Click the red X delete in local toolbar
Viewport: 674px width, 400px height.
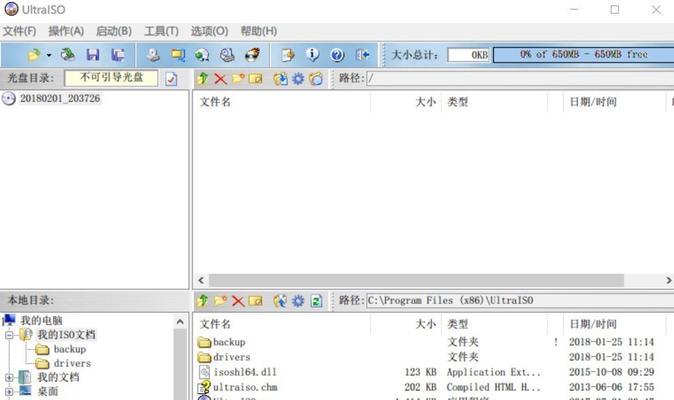click(x=238, y=301)
